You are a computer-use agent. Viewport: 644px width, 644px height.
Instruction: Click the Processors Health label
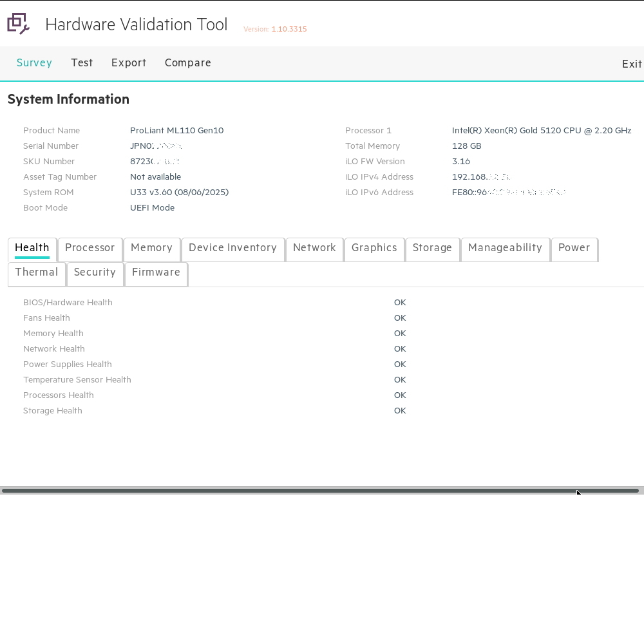[x=59, y=395]
